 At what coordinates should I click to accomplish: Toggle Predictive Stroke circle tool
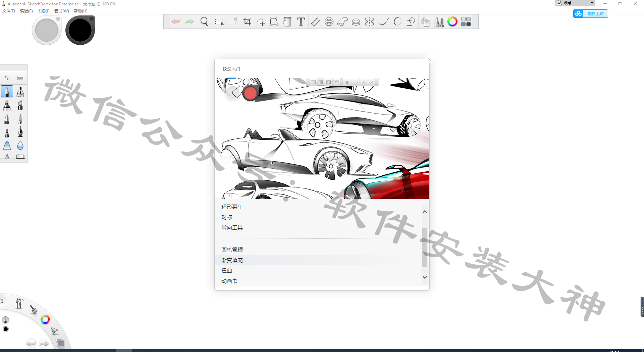[x=397, y=22]
